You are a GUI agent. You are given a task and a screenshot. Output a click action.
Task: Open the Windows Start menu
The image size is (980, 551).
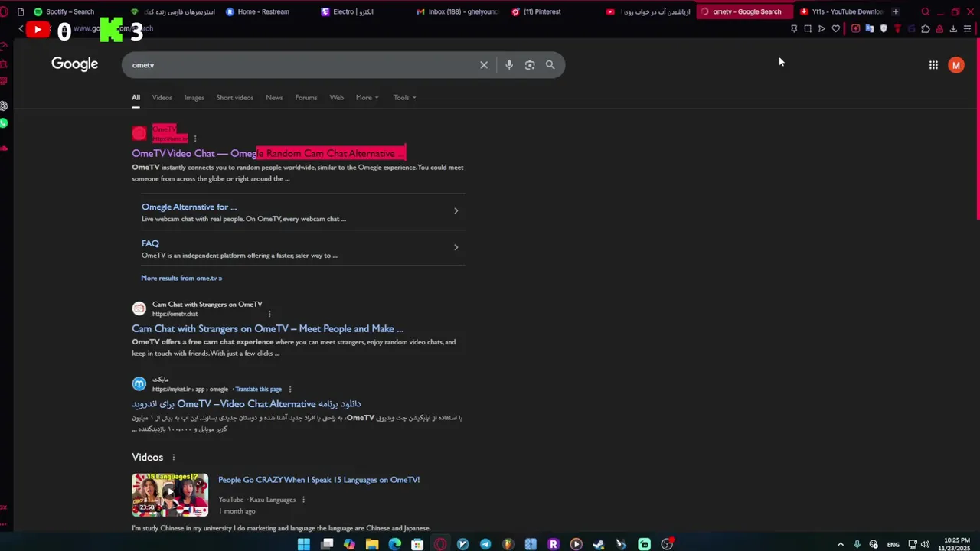click(304, 544)
